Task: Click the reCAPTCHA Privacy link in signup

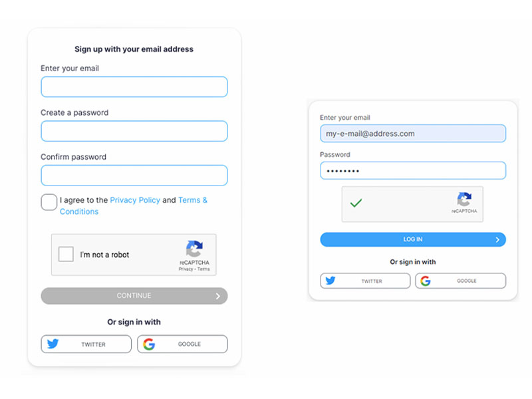Action: coord(186,269)
